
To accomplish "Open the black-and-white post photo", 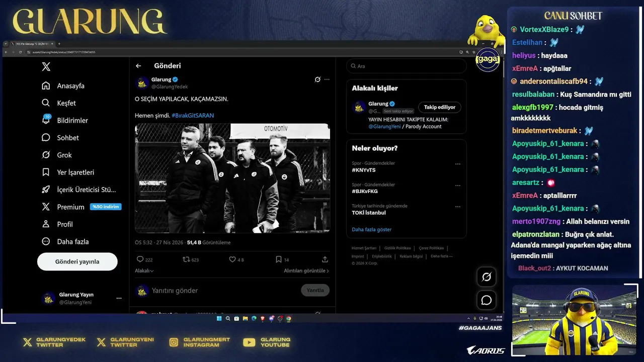I will click(x=232, y=178).
